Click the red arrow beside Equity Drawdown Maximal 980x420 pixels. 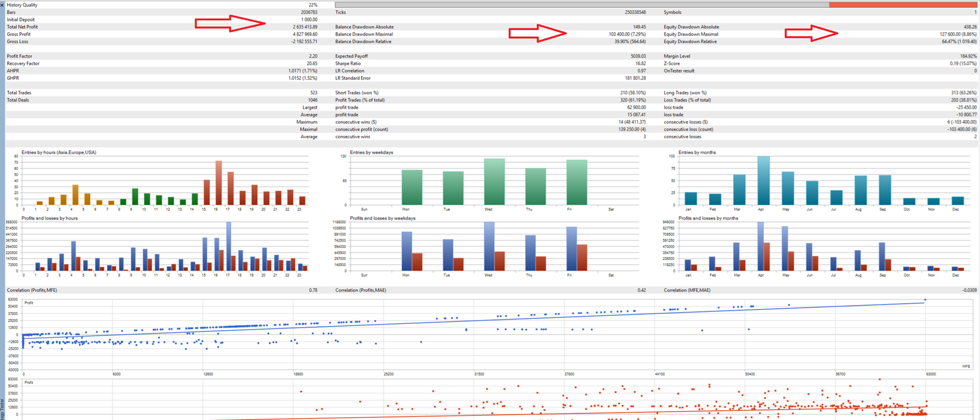click(x=811, y=33)
